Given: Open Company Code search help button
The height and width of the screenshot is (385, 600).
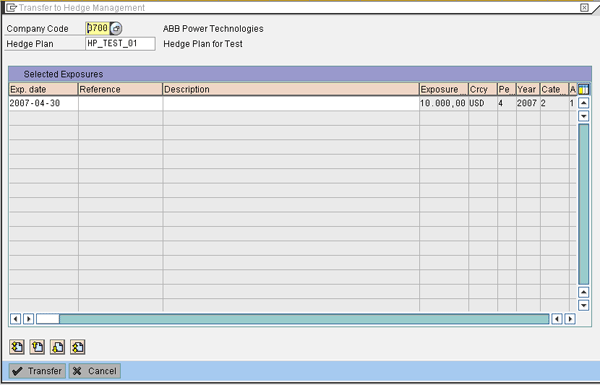Looking at the screenshot, I should coord(116,28).
